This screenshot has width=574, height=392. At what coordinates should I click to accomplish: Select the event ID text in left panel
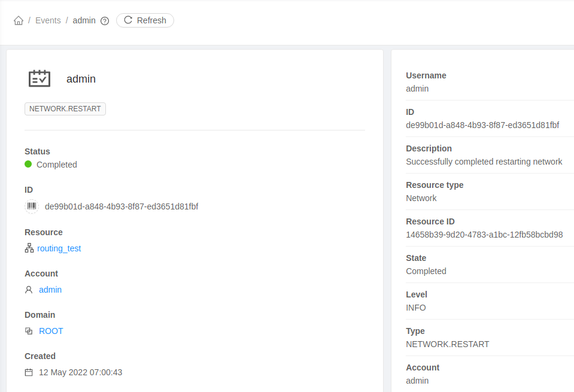tap(122, 206)
